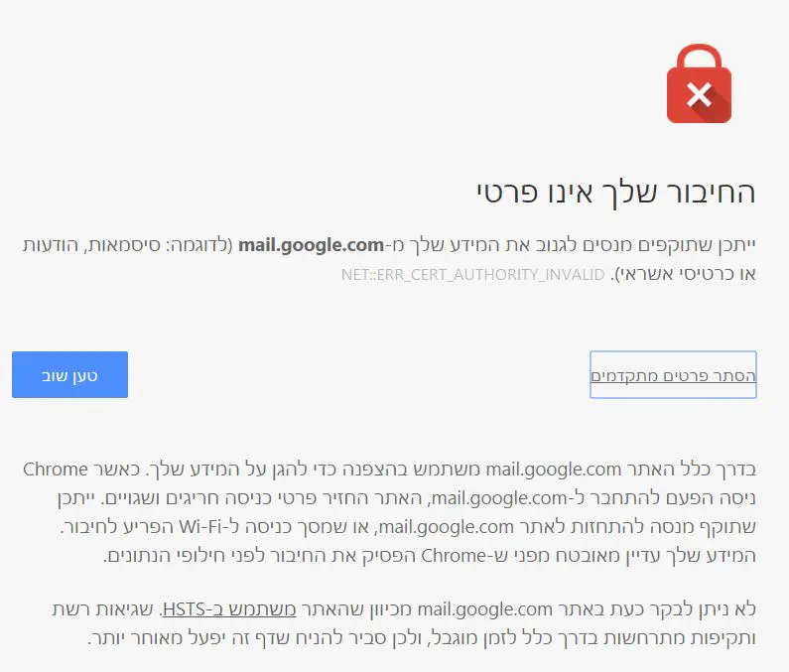Click the blue "טען שוב" reload button
The image size is (789, 672).
69,375
